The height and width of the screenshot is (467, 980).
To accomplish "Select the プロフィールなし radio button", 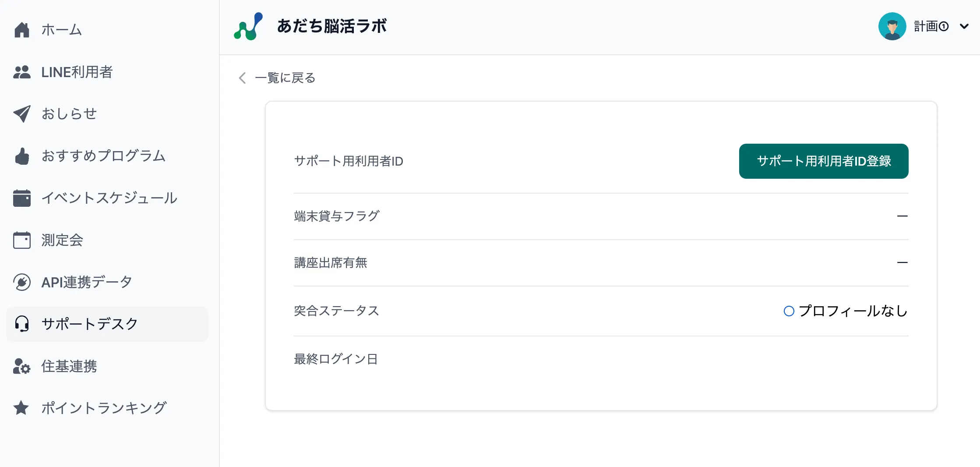I will click(789, 311).
